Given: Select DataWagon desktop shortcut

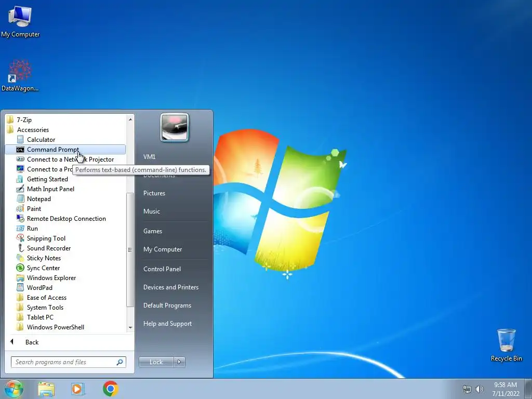Looking at the screenshot, I should [x=20, y=75].
